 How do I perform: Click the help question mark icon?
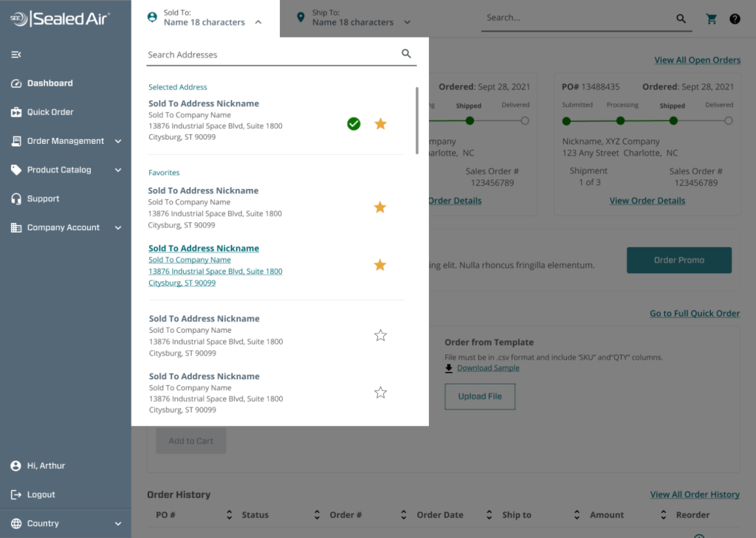pyautogui.click(x=735, y=19)
